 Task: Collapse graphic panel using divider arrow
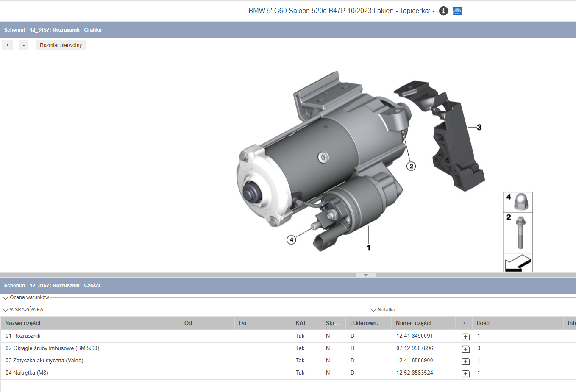366,275
